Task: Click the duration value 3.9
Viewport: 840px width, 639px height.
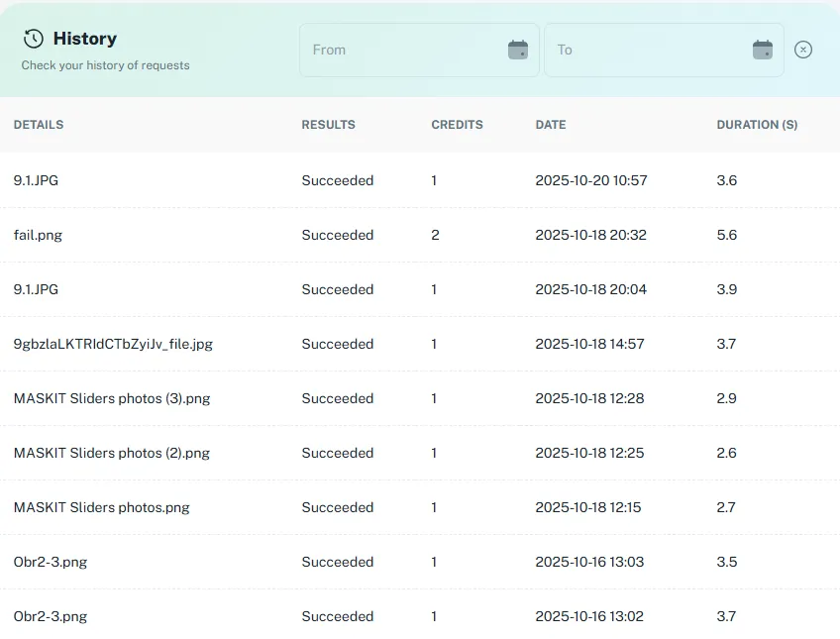Action: click(x=727, y=289)
